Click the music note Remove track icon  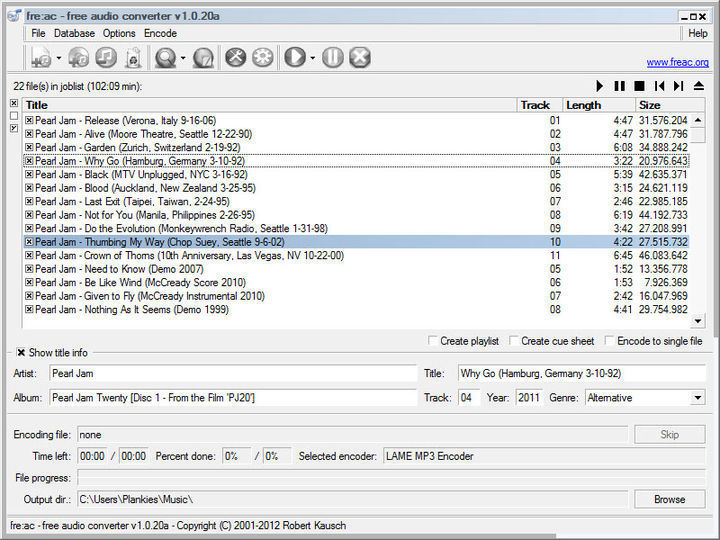coord(106,58)
